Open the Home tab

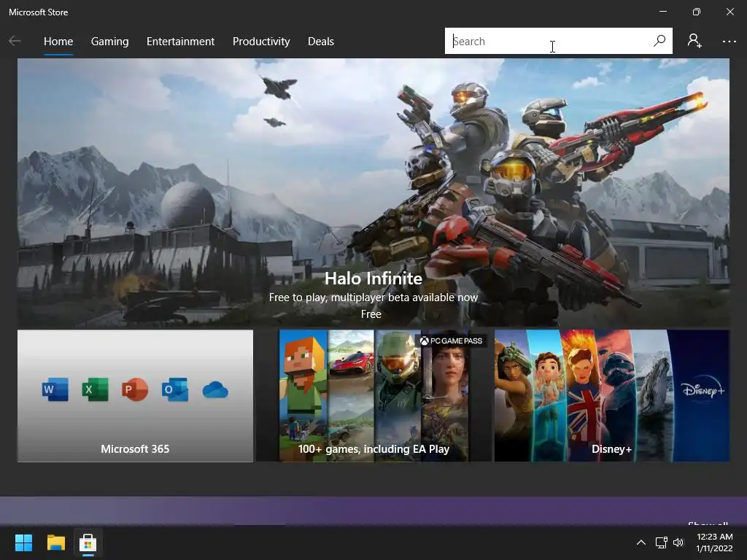[x=58, y=42]
